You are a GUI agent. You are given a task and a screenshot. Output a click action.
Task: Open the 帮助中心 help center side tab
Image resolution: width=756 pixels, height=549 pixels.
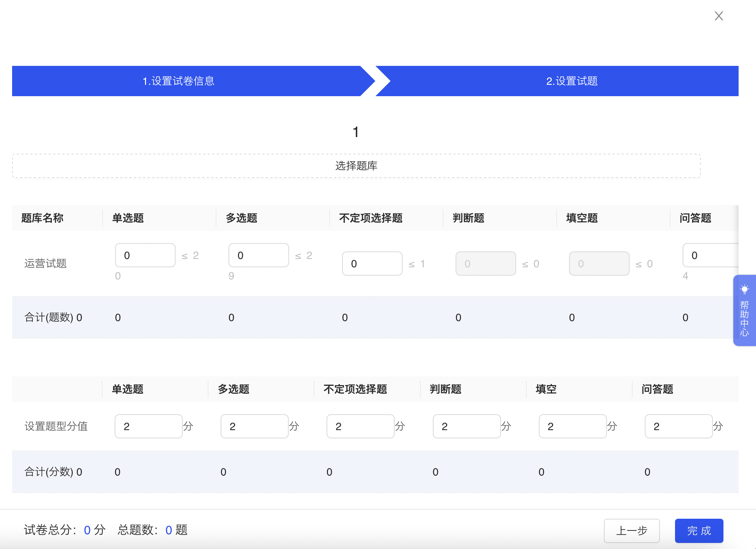click(x=744, y=310)
